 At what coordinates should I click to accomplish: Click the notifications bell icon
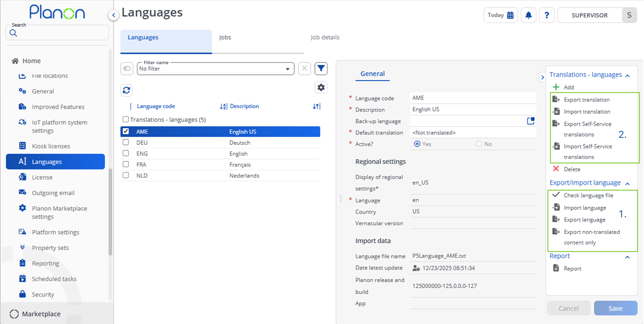pyautogui.click(x=528, y=15)
